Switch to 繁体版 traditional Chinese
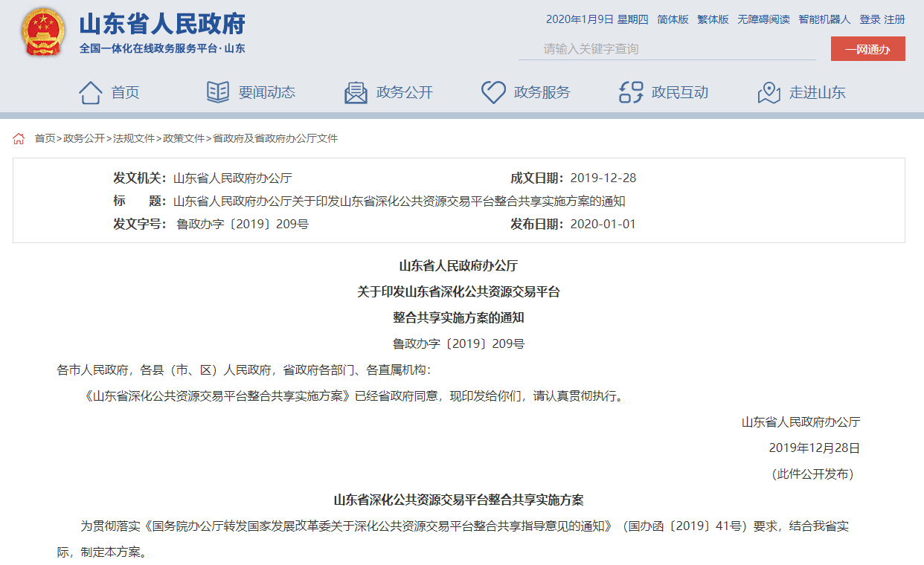The width and height of the screenshot is (924, 565). click(x=713, y=19)
